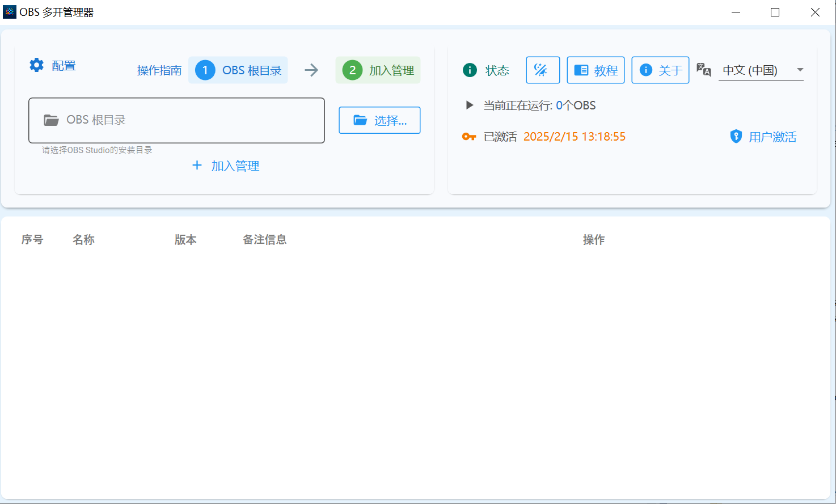Click the orange activation key icon
Viewport: 836px width, 504px height.
(x=469, y=137)
